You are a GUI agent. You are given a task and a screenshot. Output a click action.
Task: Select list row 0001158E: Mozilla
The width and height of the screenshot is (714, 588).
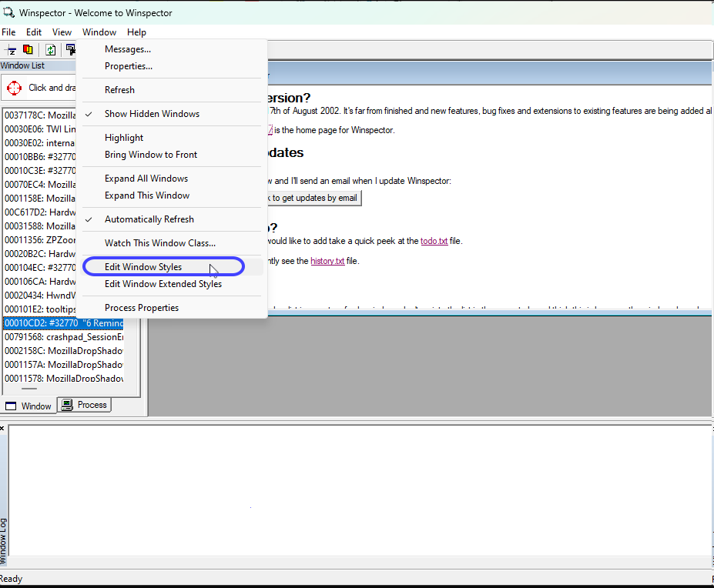pos(40,199)
